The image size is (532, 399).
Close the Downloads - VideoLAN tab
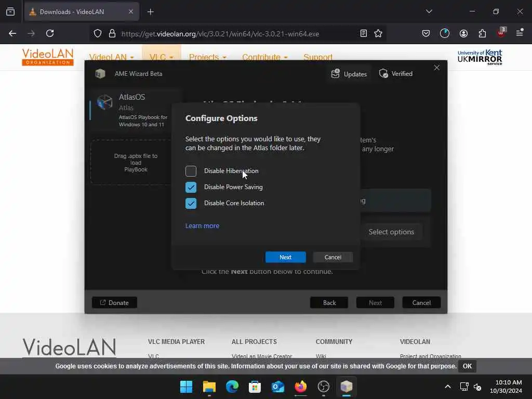[x=130, y=11]
